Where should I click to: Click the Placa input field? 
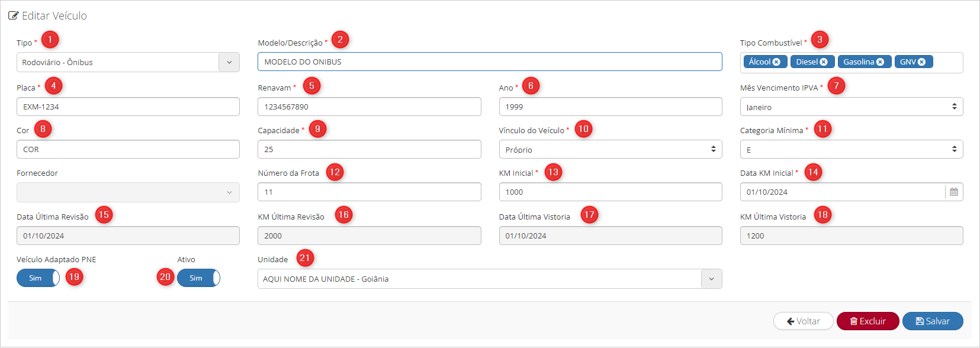pos(128,107)
